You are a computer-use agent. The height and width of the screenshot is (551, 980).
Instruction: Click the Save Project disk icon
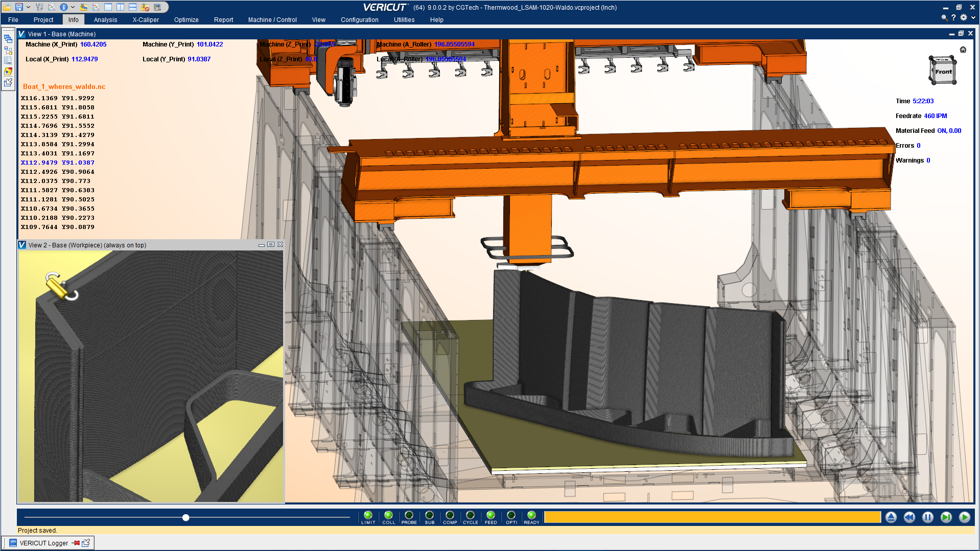[x=19, y=7]
